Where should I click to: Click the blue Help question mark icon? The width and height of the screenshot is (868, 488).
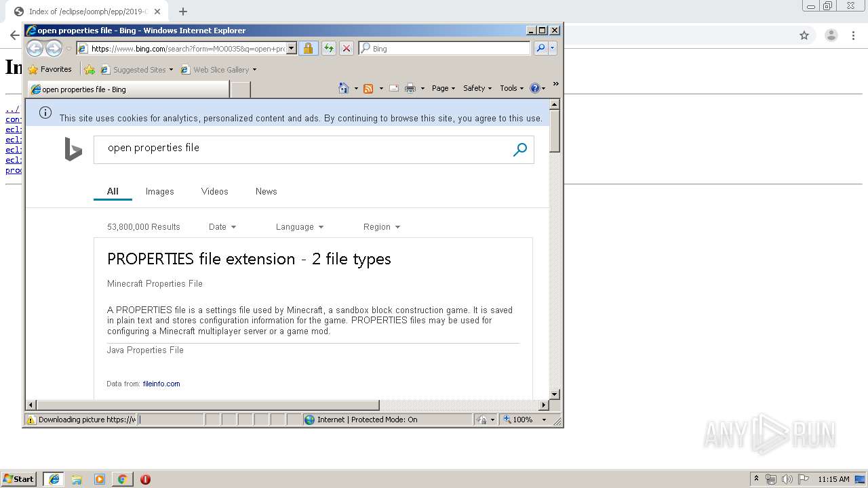tap(534, 88)
